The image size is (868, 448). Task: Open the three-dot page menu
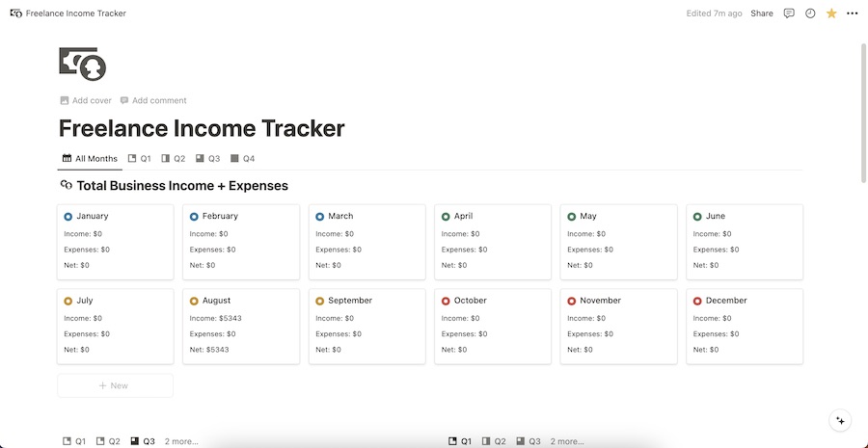coord(853,13)
